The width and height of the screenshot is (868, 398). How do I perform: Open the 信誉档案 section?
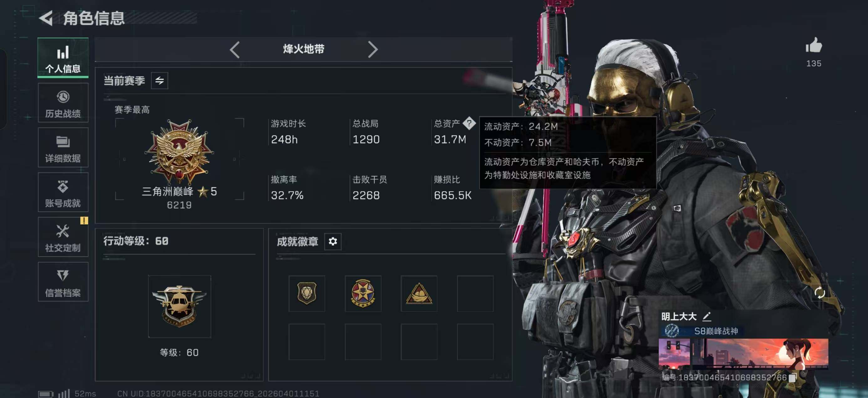click(63, 282)
